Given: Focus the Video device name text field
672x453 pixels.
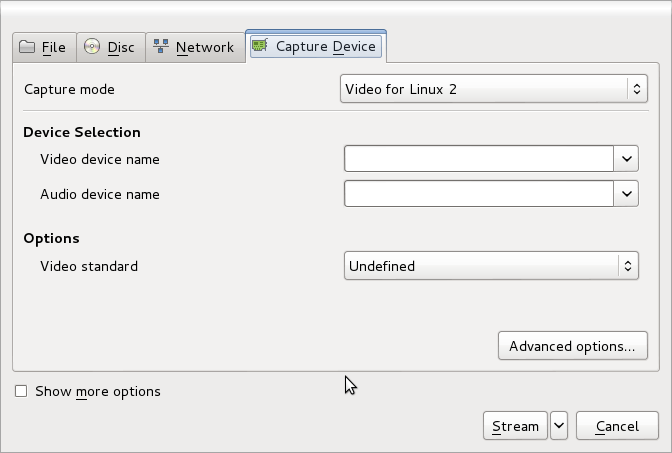Looking at the screenshot, I should click(478, 159).
